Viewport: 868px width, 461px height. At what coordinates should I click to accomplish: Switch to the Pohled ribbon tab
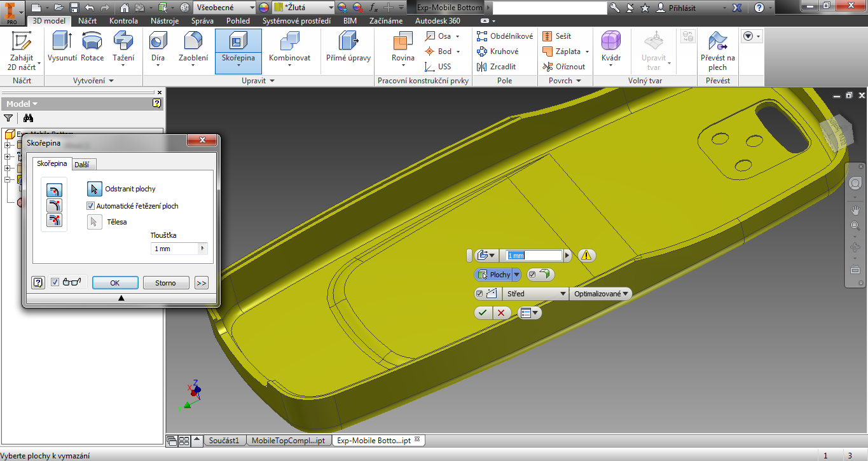[x=238, y=21]
